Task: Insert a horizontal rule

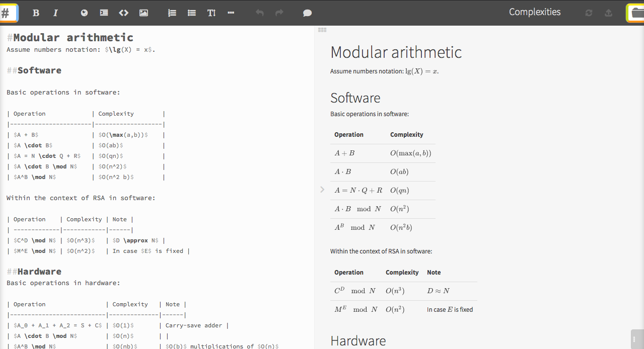Action: [231, 13]
